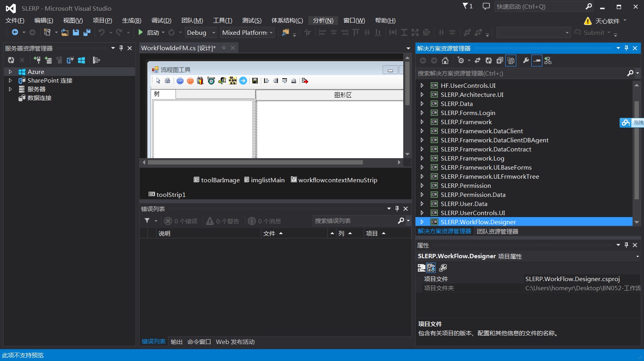Image resolution: width=644 pixels, height=361 pixels.
Task: Open the 调试(D) menu
Action: (x=161, y=21)
